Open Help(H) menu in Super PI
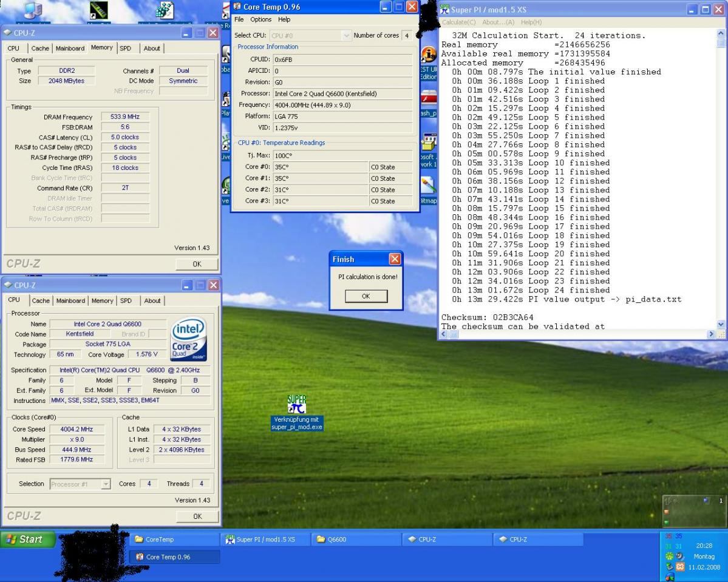Screen dimensions: 728x582 click(531, 22)
